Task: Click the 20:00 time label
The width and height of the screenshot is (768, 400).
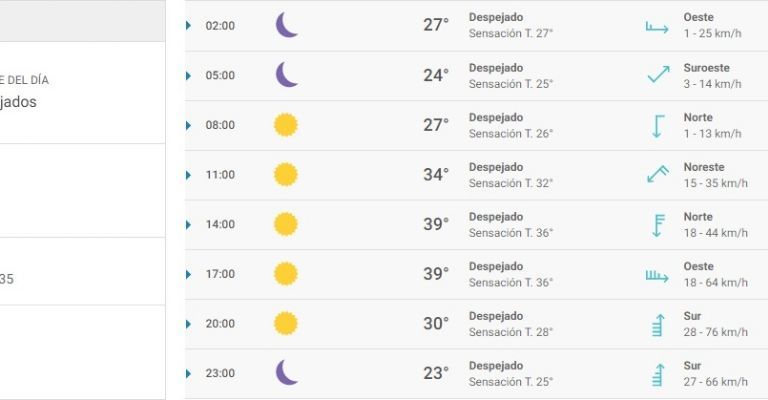Action: pos(220,324)
